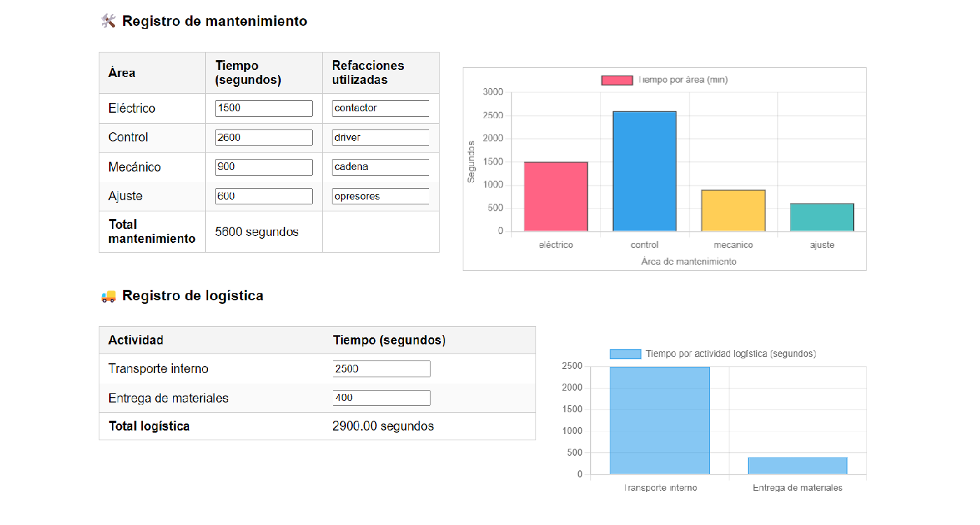Click the Transporte interno time input
The image size is (980, 525).
tap(381, 369)
